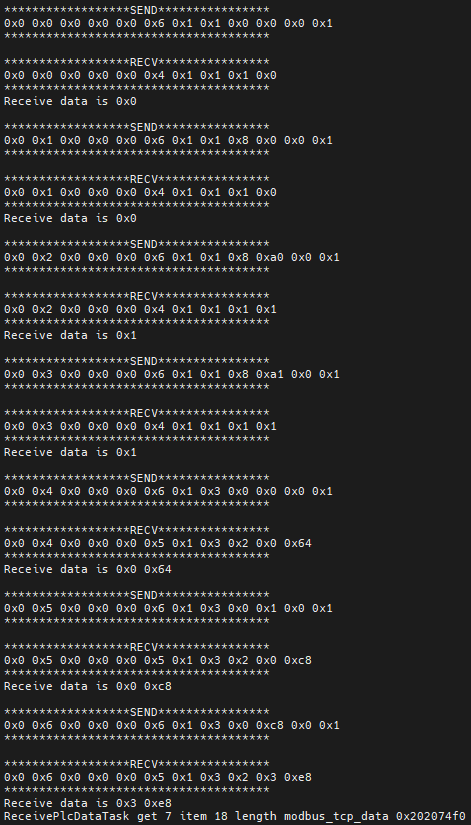The image size is (471, 825).
Task: Click the RECV line starting 0x0 0x3
Action: pos(141,426)
